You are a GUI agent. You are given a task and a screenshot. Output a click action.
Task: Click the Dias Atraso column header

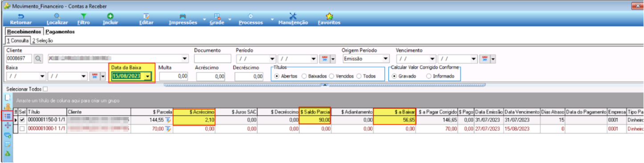[553, 112]
